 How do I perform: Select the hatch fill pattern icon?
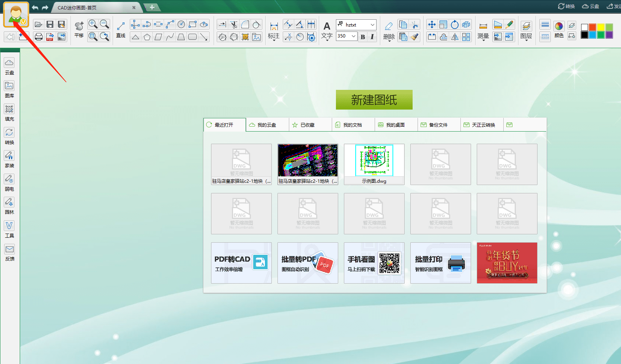(245, 37)
